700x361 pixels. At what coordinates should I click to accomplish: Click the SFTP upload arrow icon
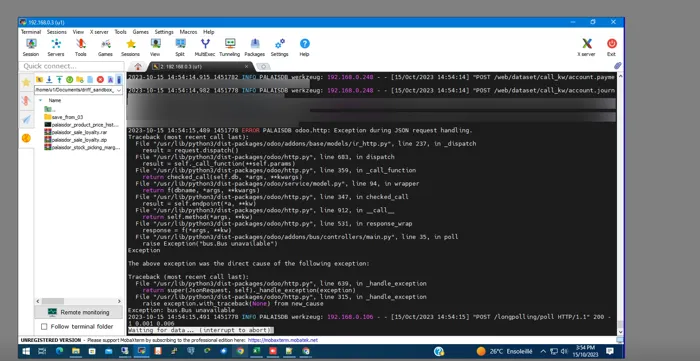[x=59, y=79]
